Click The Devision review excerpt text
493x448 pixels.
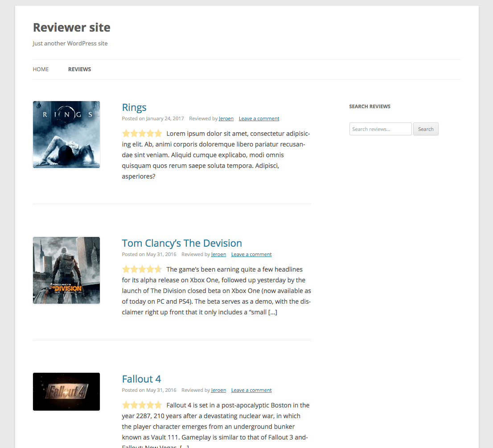[x=216, y=291]
